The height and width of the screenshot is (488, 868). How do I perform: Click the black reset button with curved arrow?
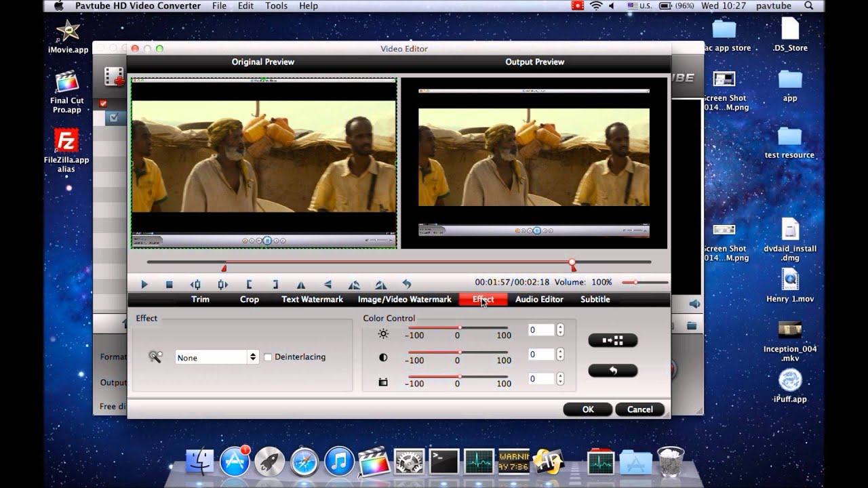(613, 370)
